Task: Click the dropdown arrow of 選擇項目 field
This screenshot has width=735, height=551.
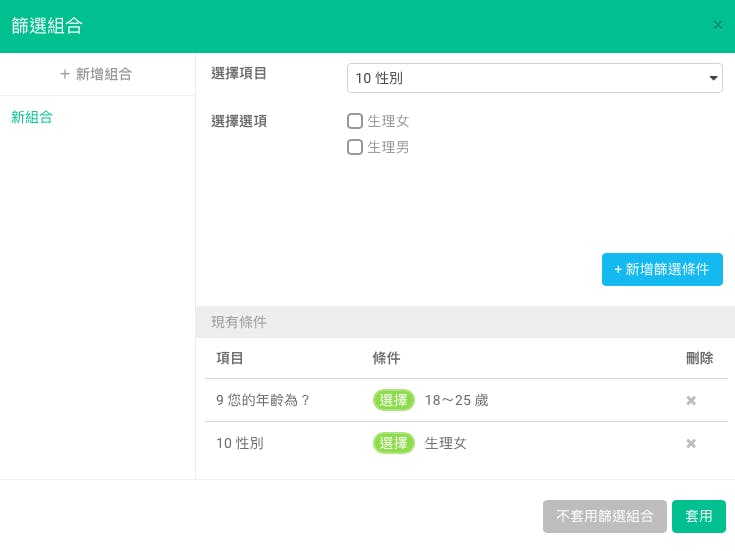Action: click(x=712, y=78)
